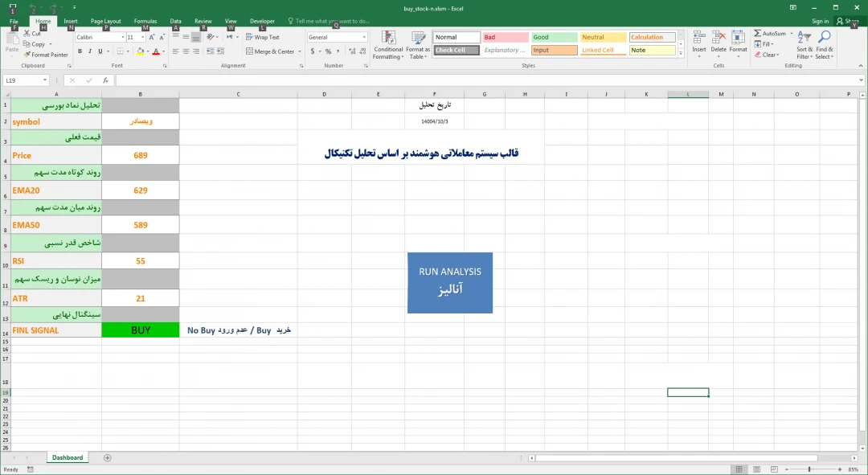Viewport: 868px width, 475px height.
Task: Click the Sort & Filter icon
Action: pos(805,45)
